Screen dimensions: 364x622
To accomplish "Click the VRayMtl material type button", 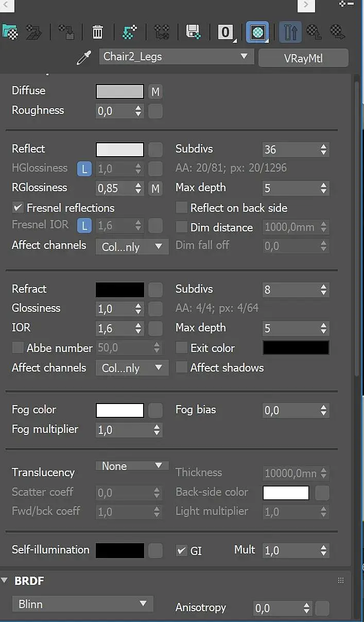I will 303,58.
